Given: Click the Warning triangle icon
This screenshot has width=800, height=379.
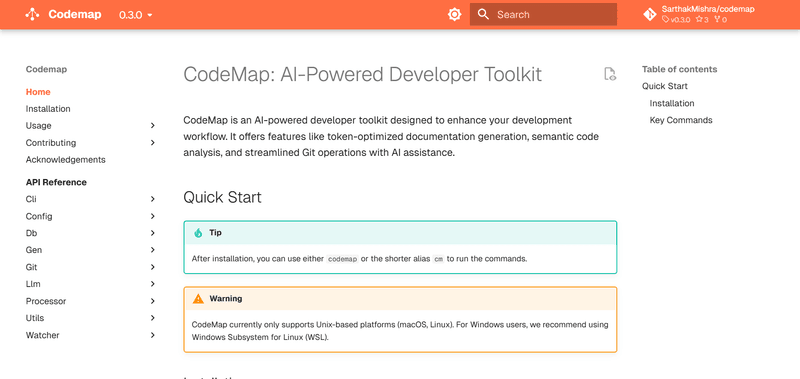Looking at the screenshot, I should (198, 298).
